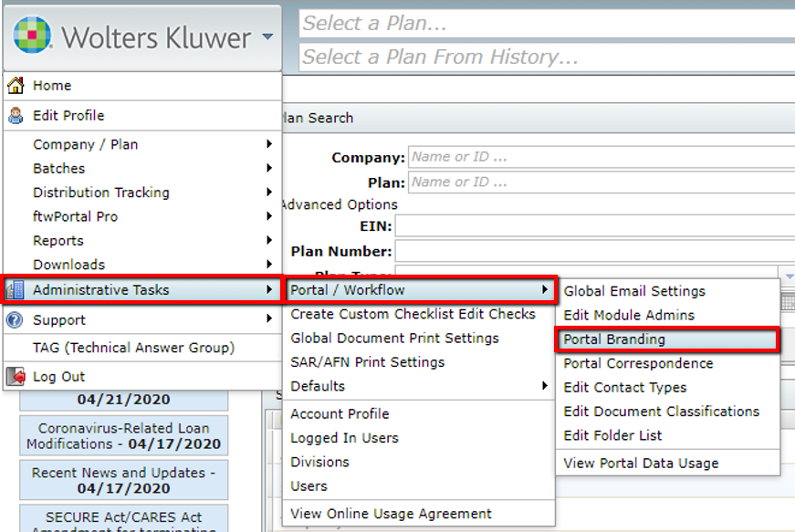The height and width of the screenshot is (532, 795).
Task: Expand the Distribution Tracking submenu arrow
Action: coord(269,192)
